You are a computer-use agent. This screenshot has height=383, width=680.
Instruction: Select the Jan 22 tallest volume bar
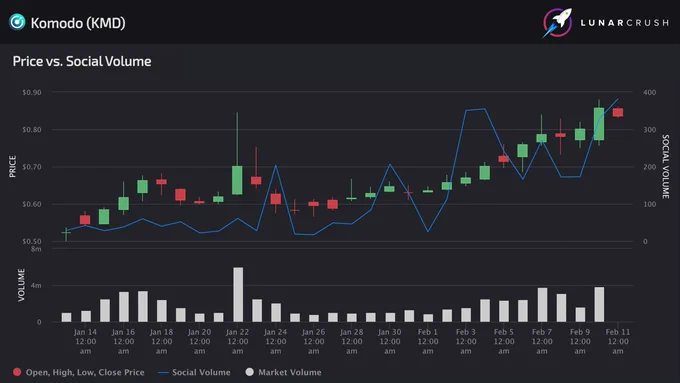238,295
